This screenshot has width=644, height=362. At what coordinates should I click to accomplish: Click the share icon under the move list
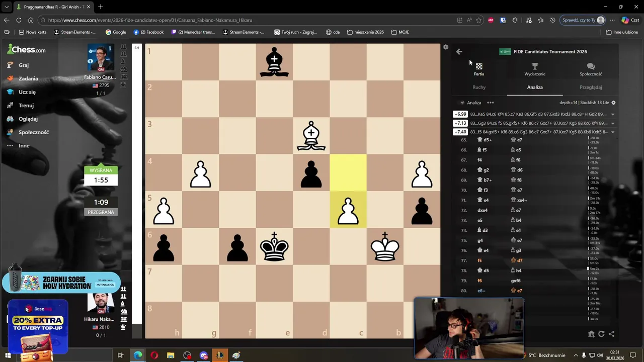pyautogui.click(x=611, y=334)
